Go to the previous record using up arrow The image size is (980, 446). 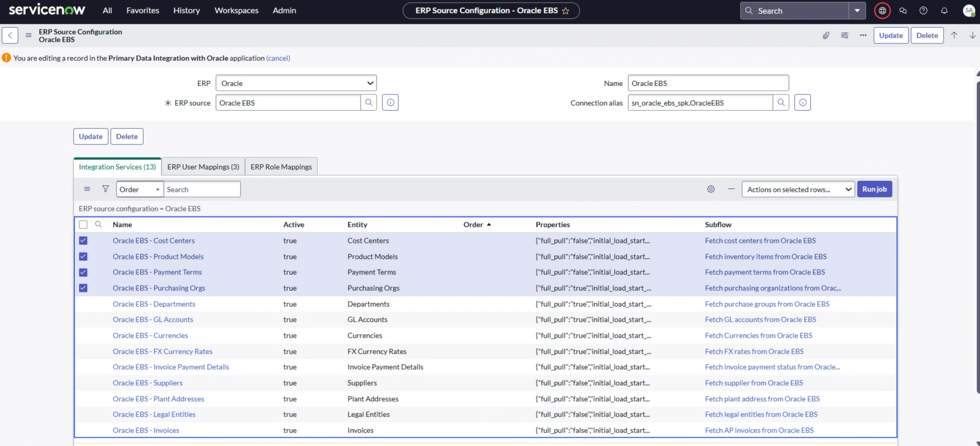click(954, 35)
